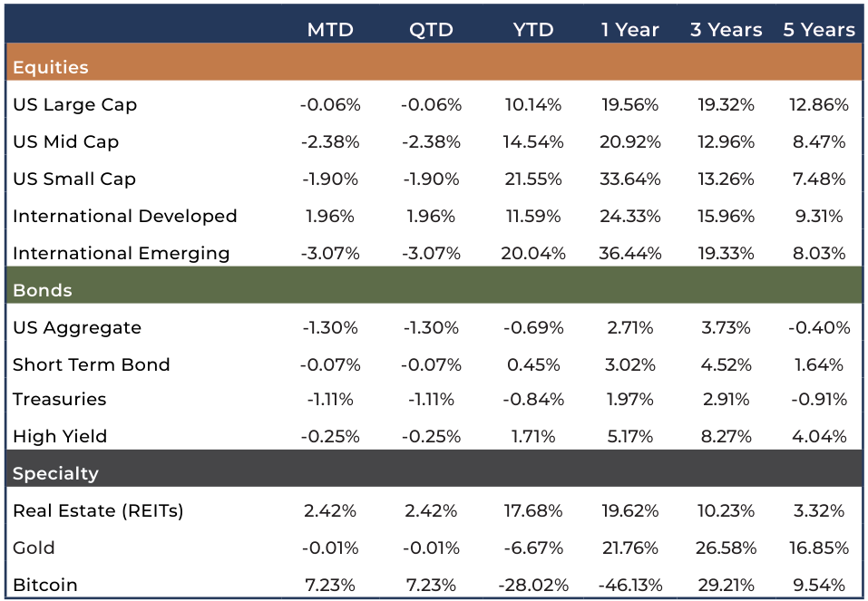Click Bitcoin's 1 Year value -46.13%
The image size is (868, 601).
tap(630, 585)
